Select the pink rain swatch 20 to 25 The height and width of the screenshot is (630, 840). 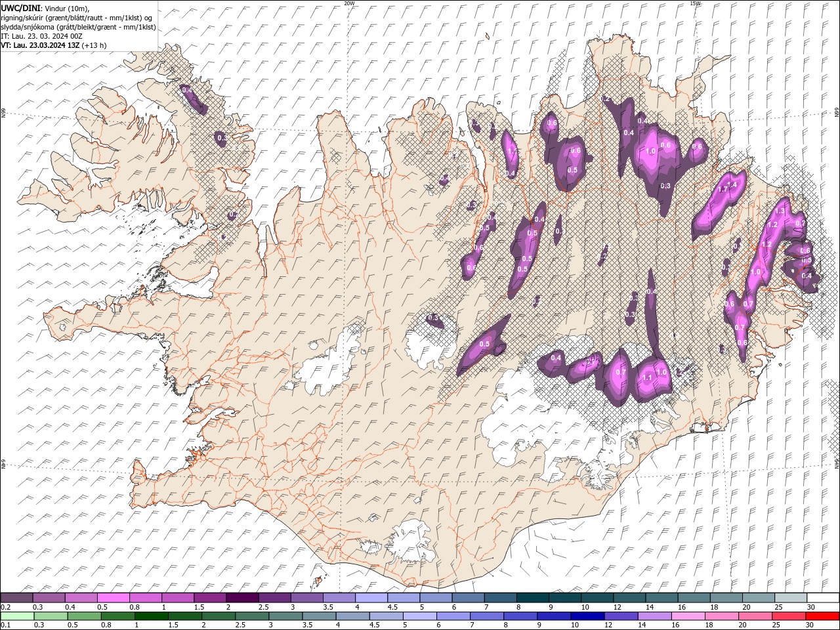click(755, 616)
